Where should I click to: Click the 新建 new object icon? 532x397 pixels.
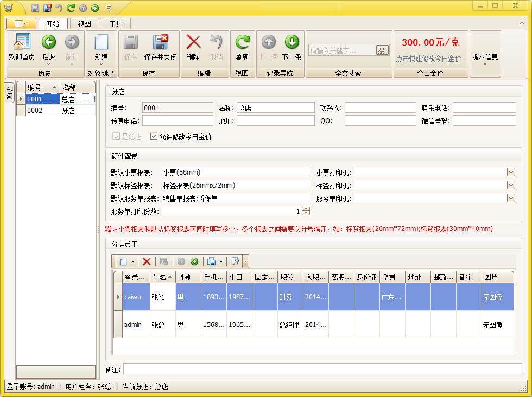click(101, 48)
